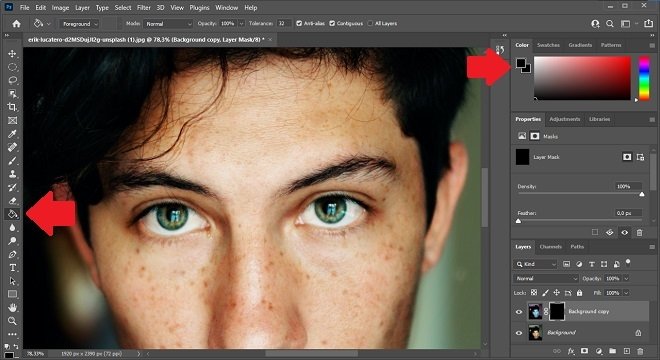Toggle lock all padlock icon
Image resolution: width=660 pixels, height=360 pixels.
pyautogui.click(x=580, y=293)
